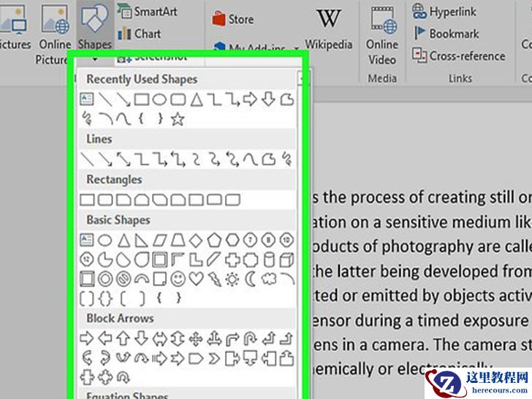The height and width of the screenshot is (399, 532).
Task: Choose the Moon shape
Action: click(x=251, y=279)
